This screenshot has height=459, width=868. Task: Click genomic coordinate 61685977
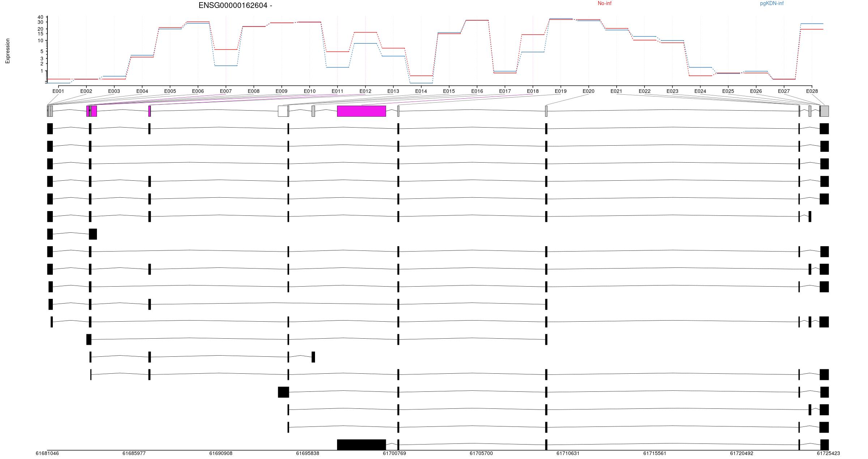tap(134, 453)
